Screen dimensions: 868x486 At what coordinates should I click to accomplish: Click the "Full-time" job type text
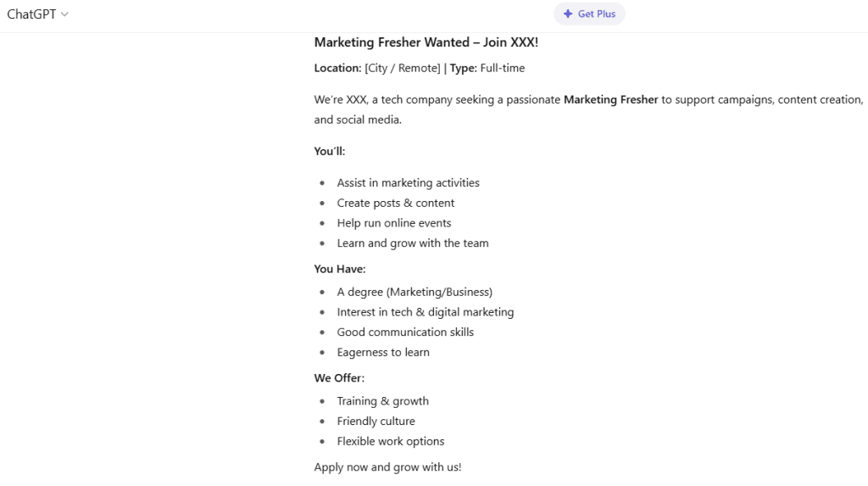click(502, 68)
